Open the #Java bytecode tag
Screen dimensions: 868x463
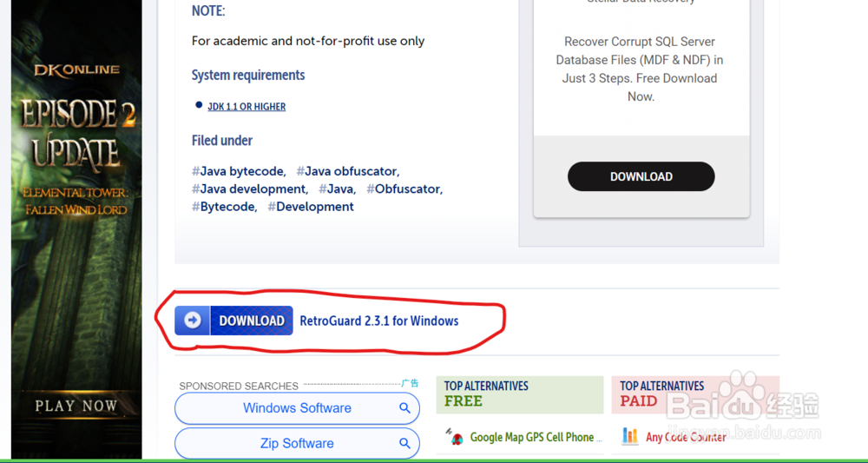pyautogui.click(x=239, y=171)
